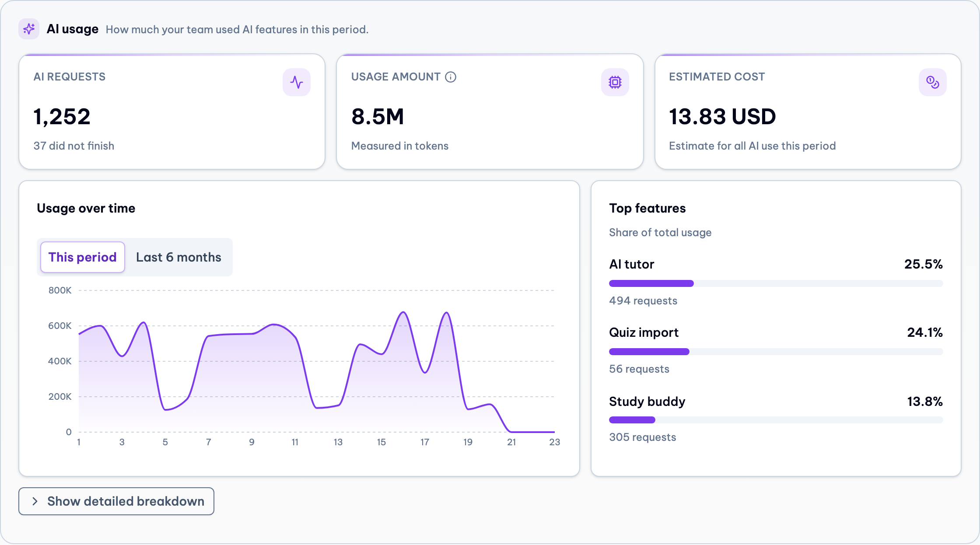Select the This period tab
Viewport: 980px width, 545px height.
[x=83, y=257]
